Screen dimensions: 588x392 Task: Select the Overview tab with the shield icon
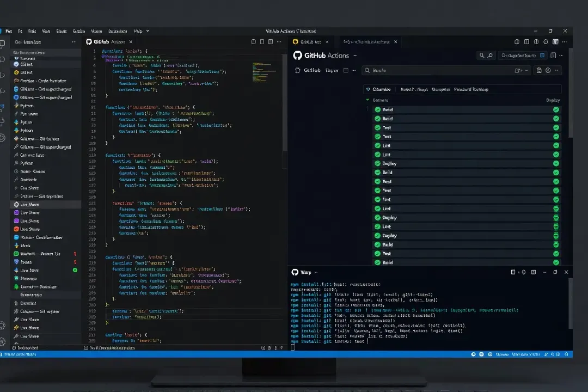(378, 89)
